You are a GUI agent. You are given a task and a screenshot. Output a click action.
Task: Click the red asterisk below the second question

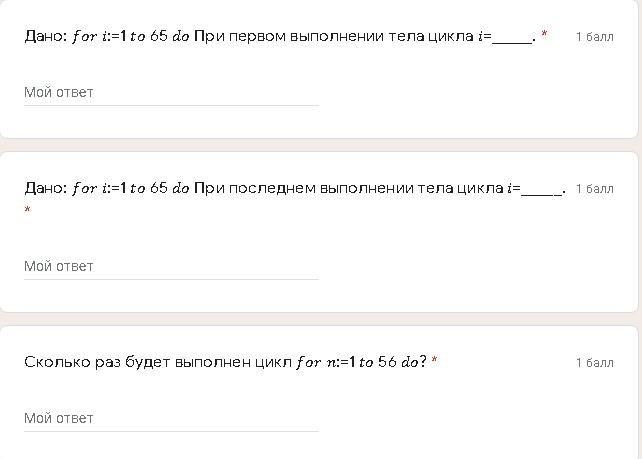[x=28, y=211]
